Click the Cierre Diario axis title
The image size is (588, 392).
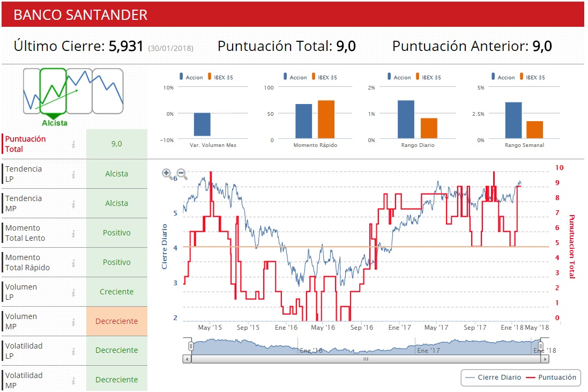[x=164, y=247]
